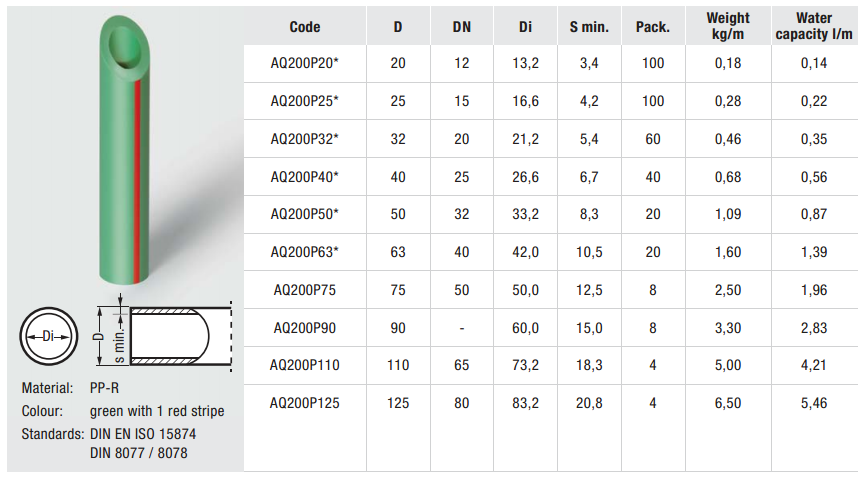Image resolution: width=866 pixels, height=478 pixels.
Task: Click product code AQ200P63*
Action: [x=304, y=252]
